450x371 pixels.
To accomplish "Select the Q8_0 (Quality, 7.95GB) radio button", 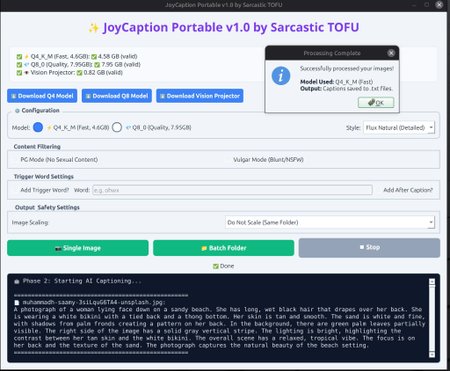I will pyautogui.click(x=117, y=127).
